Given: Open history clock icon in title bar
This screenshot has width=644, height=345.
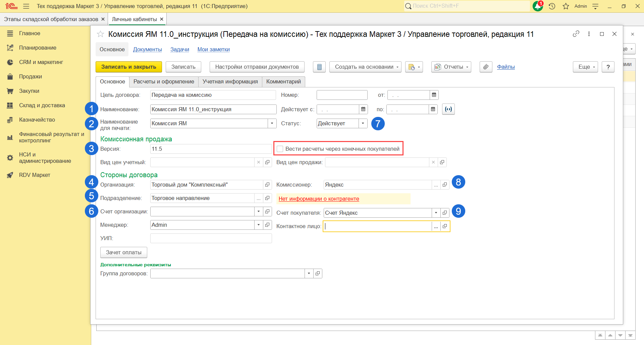Looking at the screenshot, I should pos(552,6).
